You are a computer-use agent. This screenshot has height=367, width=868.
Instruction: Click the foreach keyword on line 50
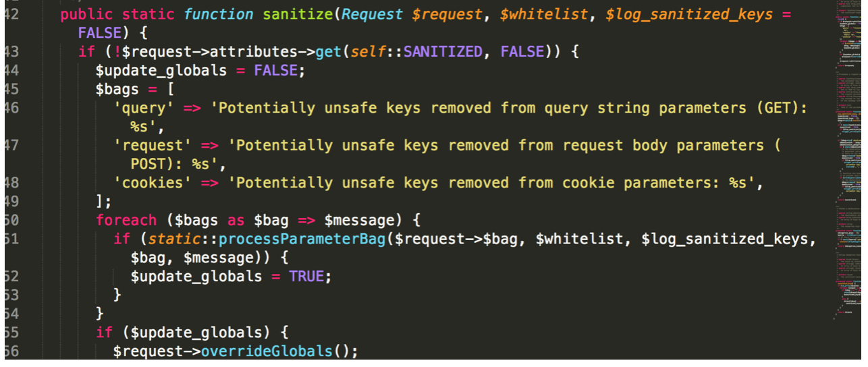coord(126,220)
